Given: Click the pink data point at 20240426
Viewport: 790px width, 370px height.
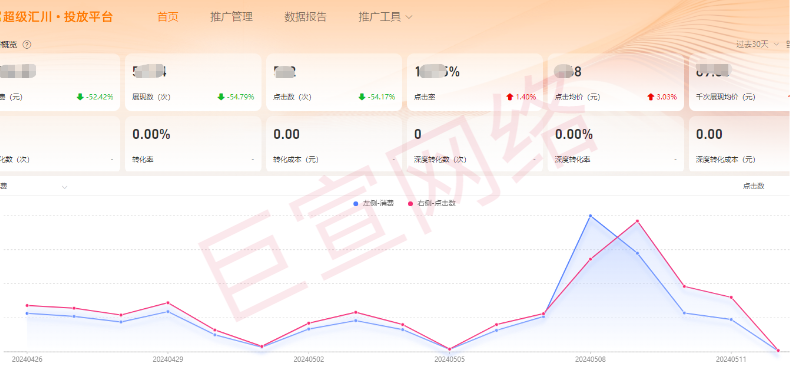Looking at the screenshot, I should [x=27, y=305].
